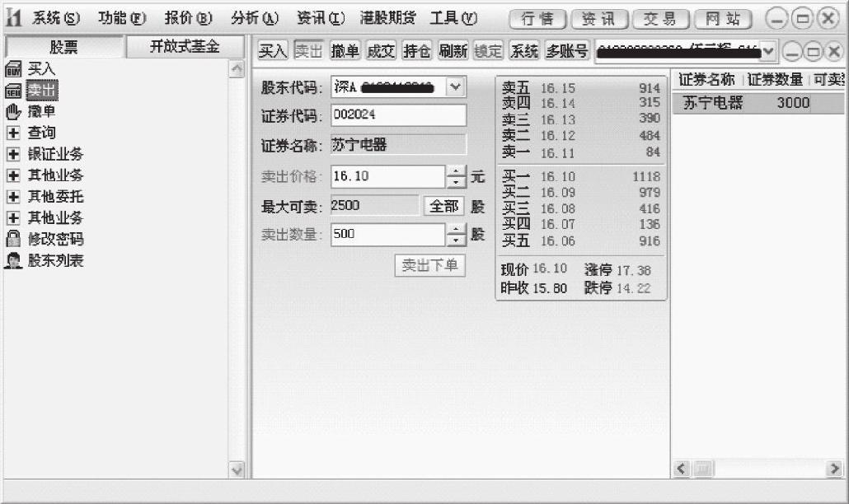849x504 pixels.
Task: Click the 卖出下单 button
Action: [x=430, y=265]
